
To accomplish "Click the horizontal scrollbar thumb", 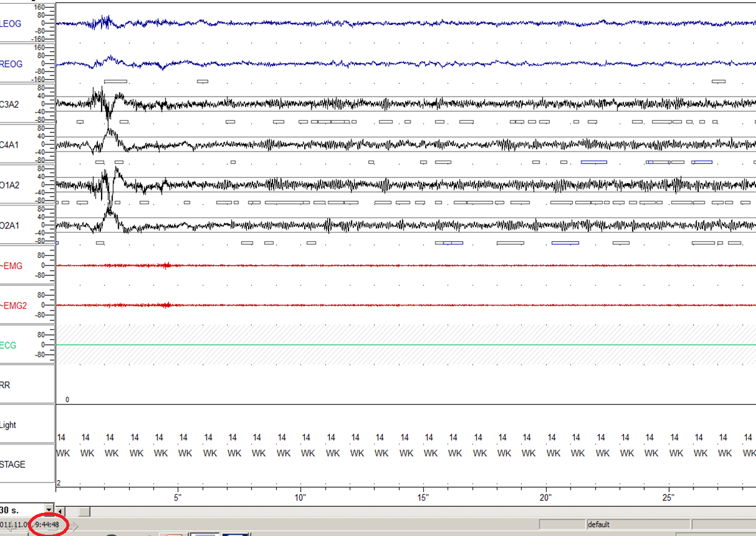I will [x=85, y=512].
